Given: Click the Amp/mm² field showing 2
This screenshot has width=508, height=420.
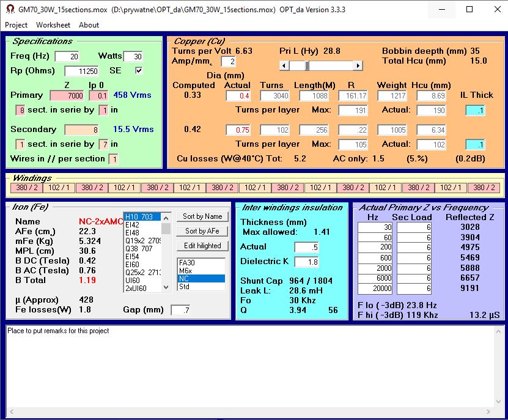Looking at the screenshot, I should tap(229, 62).
